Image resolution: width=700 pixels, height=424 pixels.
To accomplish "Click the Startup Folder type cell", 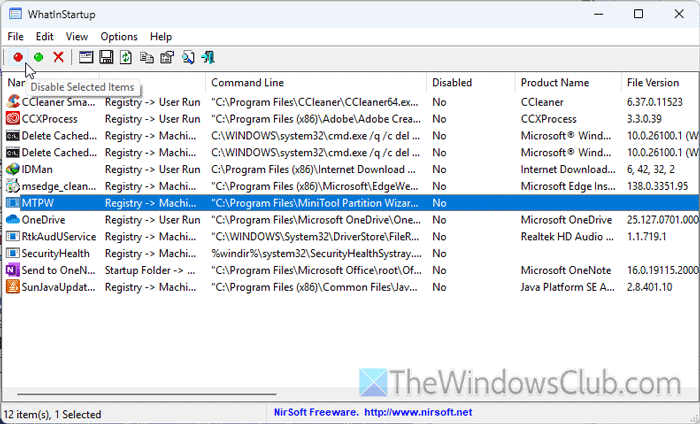I will (x=150, y=270).
